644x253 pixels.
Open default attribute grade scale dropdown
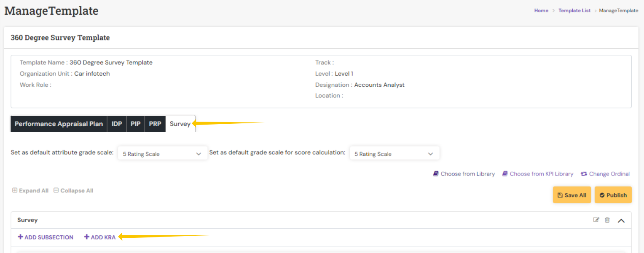tap(162, 154)
